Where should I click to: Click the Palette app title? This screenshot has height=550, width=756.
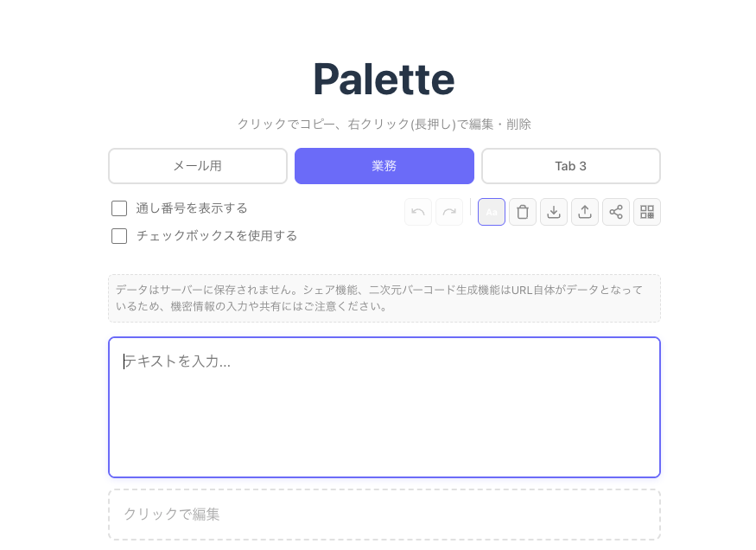pos(384,79)
